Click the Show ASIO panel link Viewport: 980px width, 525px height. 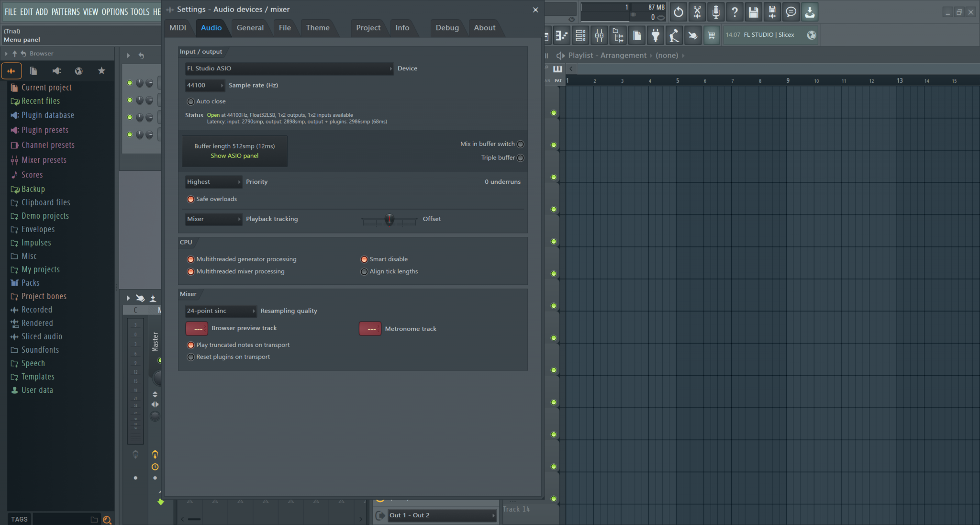click(234, 156)
